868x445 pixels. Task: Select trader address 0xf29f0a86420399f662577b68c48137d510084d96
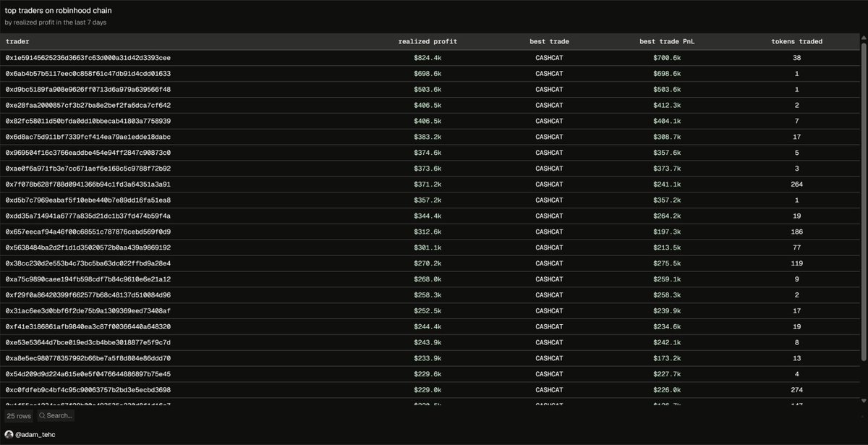88,295
